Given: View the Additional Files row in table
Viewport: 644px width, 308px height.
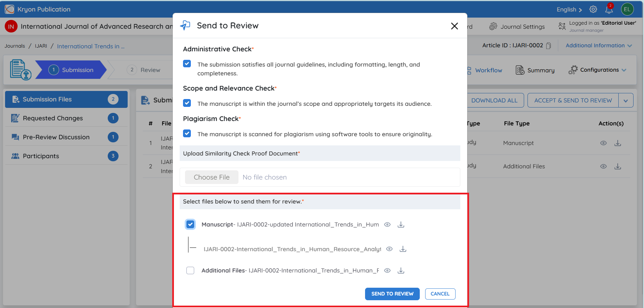Looking at the screenshot, I should [x=603, y=166].
